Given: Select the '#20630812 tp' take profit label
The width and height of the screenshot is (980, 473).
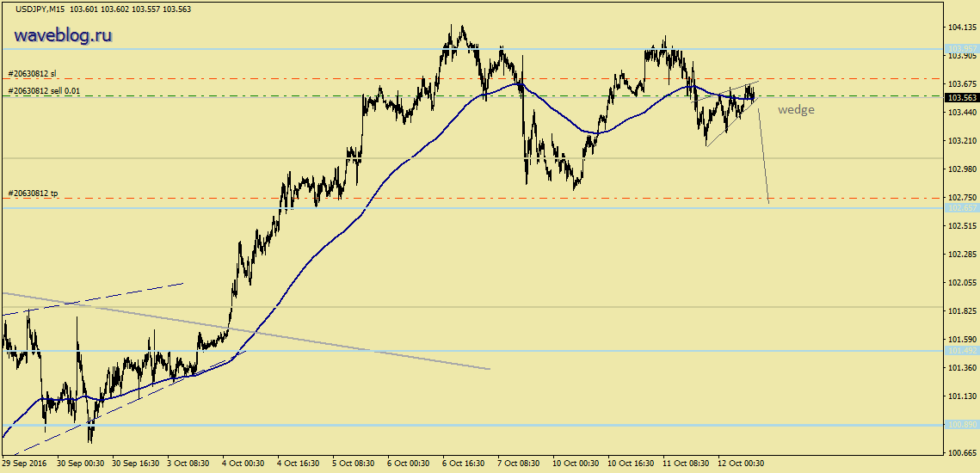Looking at the screenshot, I should pyautogui.click(x=33, y=193).
